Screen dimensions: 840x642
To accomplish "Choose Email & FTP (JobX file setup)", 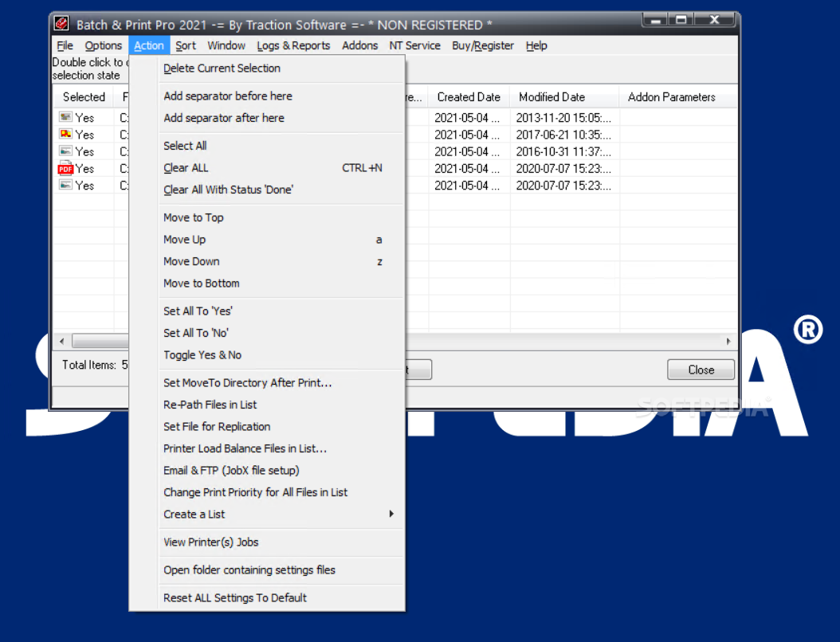I will [x=267, y=471].
